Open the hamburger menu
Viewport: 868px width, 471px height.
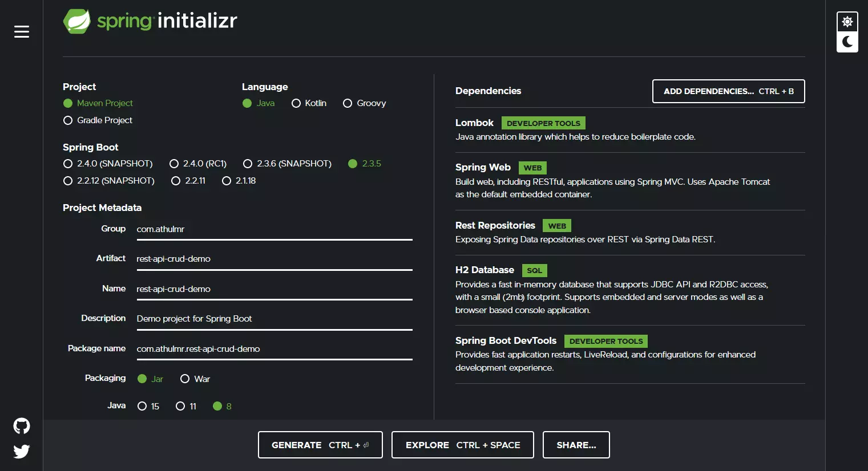point(22,32)
